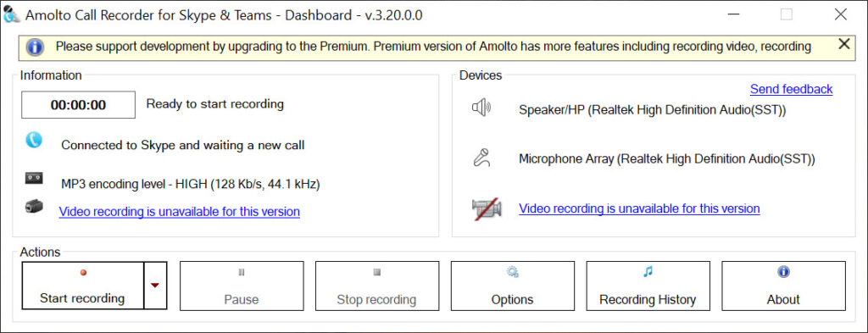The height and width of the screenshot is (333, 868).
Task: Click the small camera icon in Information
Action: (x=34, y=207)
